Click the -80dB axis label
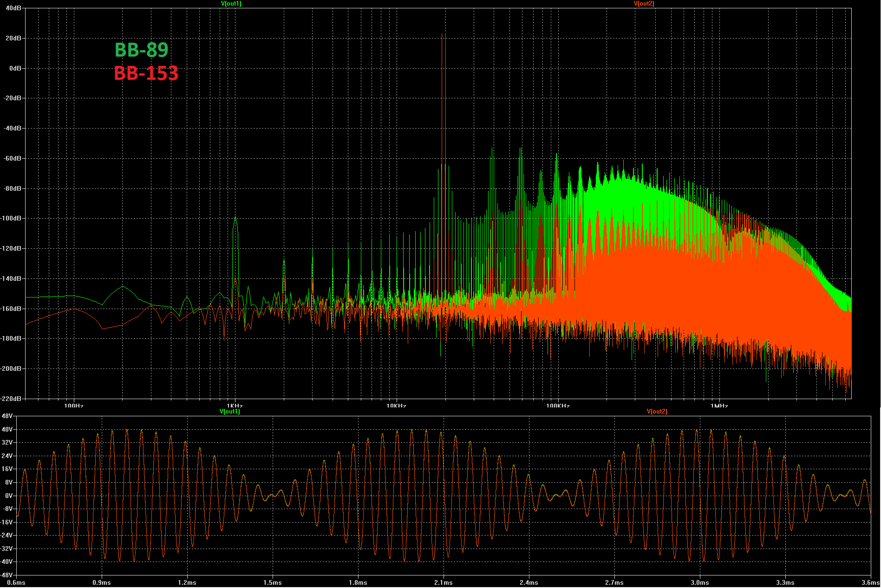Screen dimensions: 881x588 13,189
